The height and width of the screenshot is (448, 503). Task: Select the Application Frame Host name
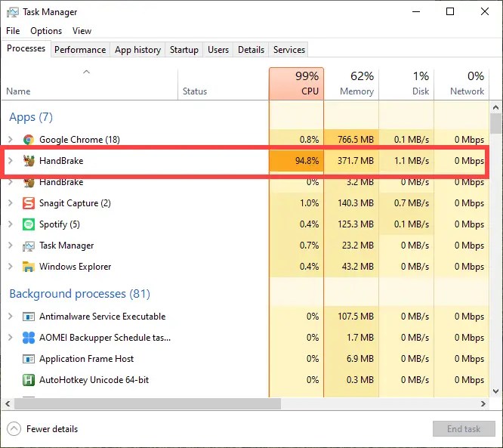86,358
